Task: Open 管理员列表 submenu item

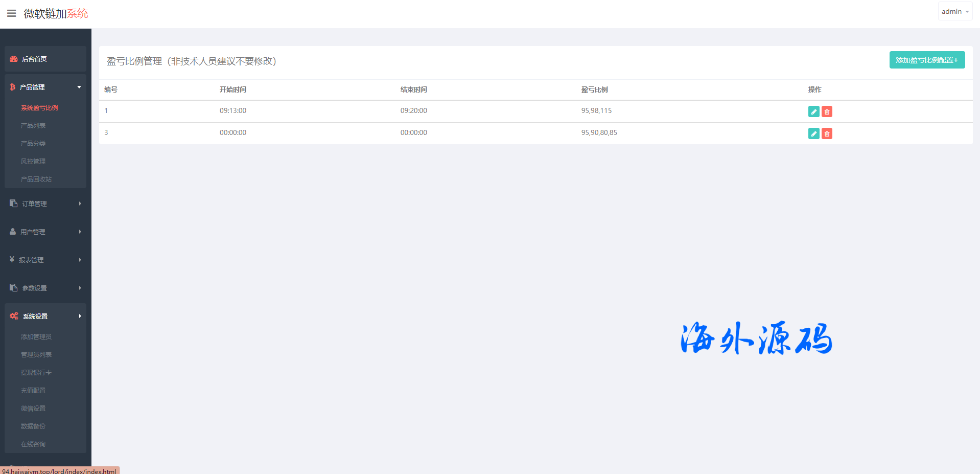Action: pyautogui.click(x=36, y=355)
